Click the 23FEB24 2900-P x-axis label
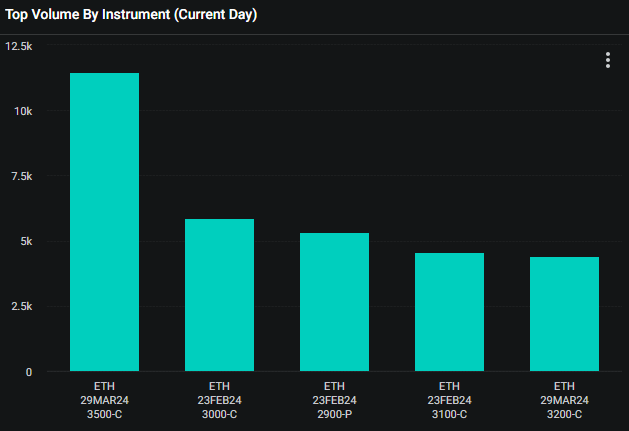 coord(334,400)
